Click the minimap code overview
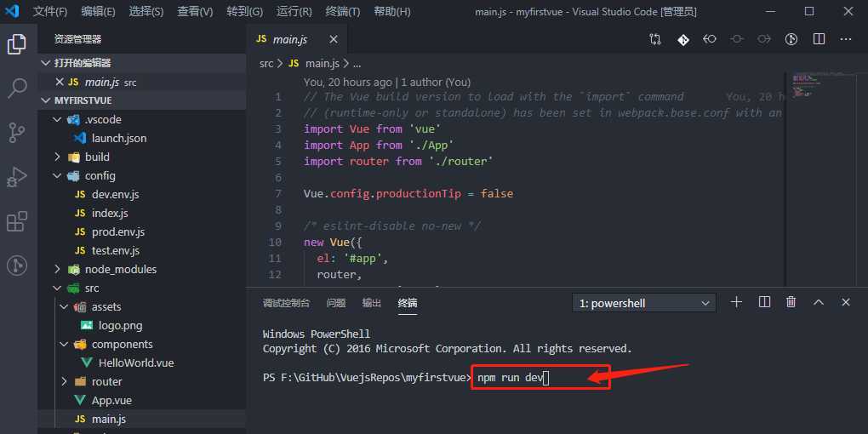The height and width of the screenshot is (434, 868). (808, 86)
